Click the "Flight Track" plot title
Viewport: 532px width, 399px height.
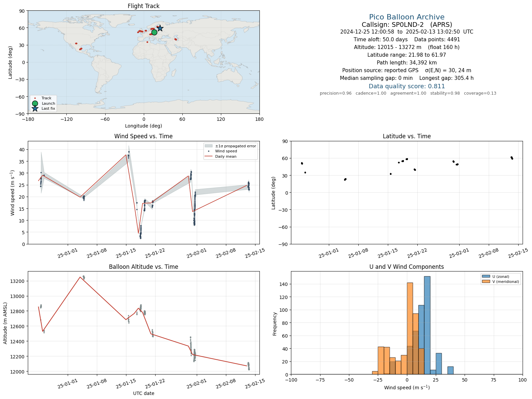(143, 6)
